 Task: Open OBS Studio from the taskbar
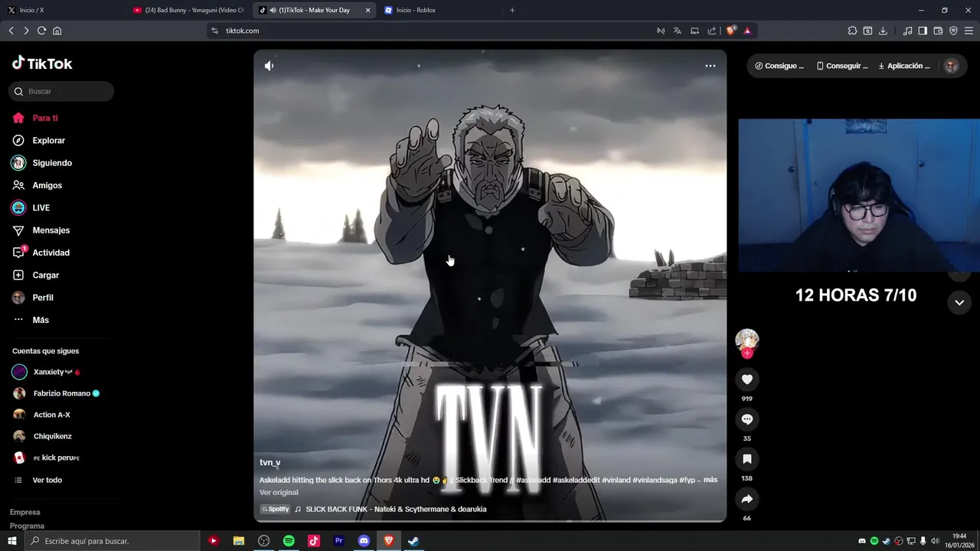(x=264, y=541)
